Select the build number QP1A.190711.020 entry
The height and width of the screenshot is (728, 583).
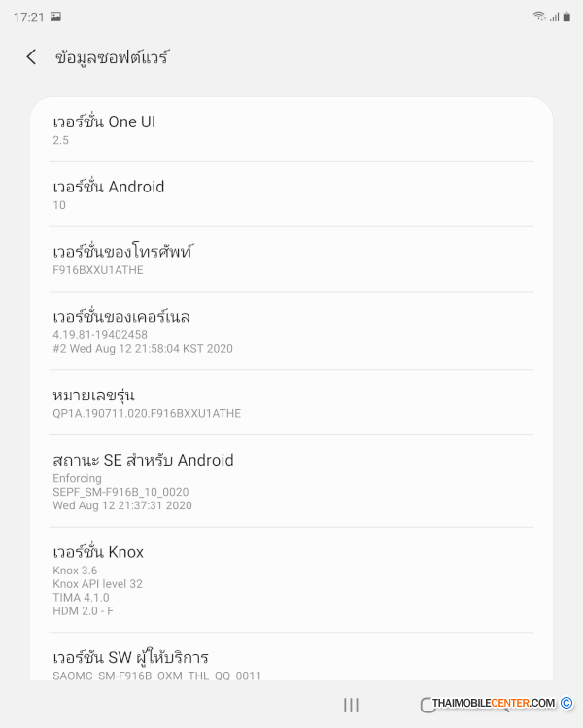tap(291, 402)
